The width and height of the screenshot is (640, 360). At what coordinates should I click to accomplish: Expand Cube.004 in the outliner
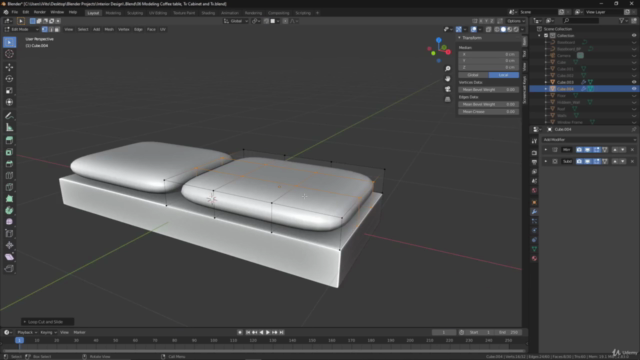(546, 89)
